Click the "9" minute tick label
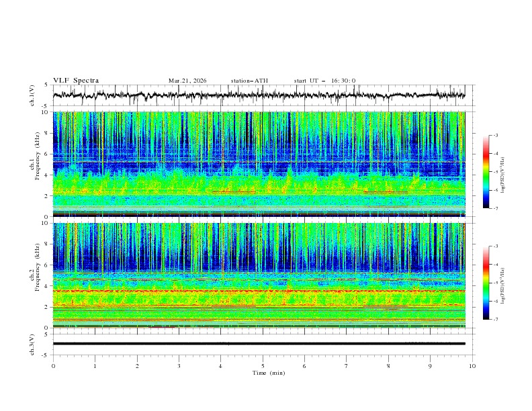532x411 pixels. [x=430, y=366]
